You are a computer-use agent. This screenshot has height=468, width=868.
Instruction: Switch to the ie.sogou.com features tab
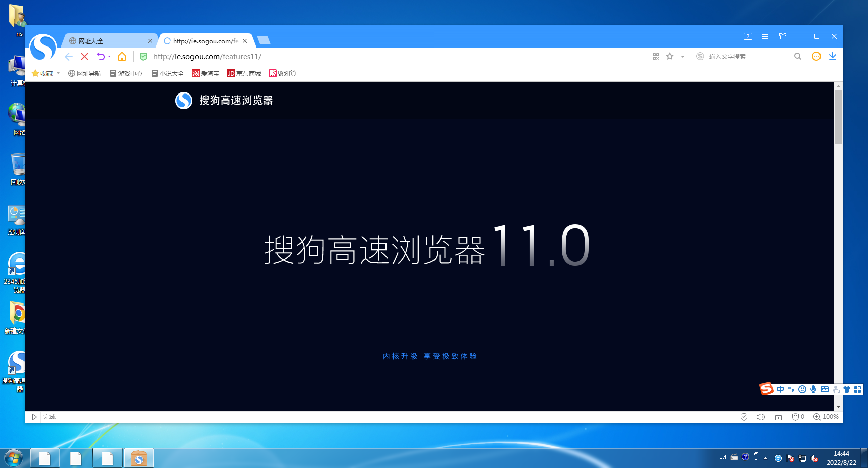[x=205, y=41]
